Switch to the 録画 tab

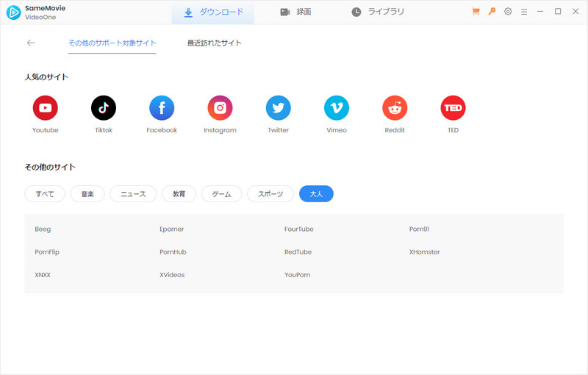[296, 12]
